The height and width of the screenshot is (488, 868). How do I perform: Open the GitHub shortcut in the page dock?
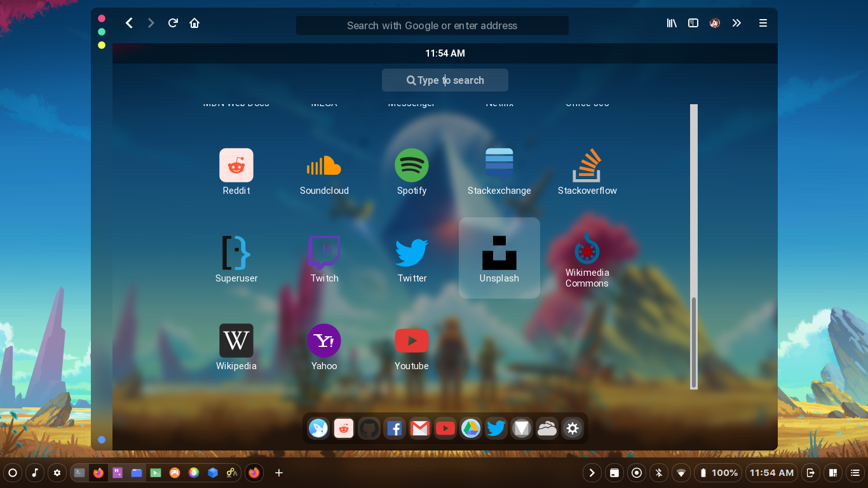(369, 428)
